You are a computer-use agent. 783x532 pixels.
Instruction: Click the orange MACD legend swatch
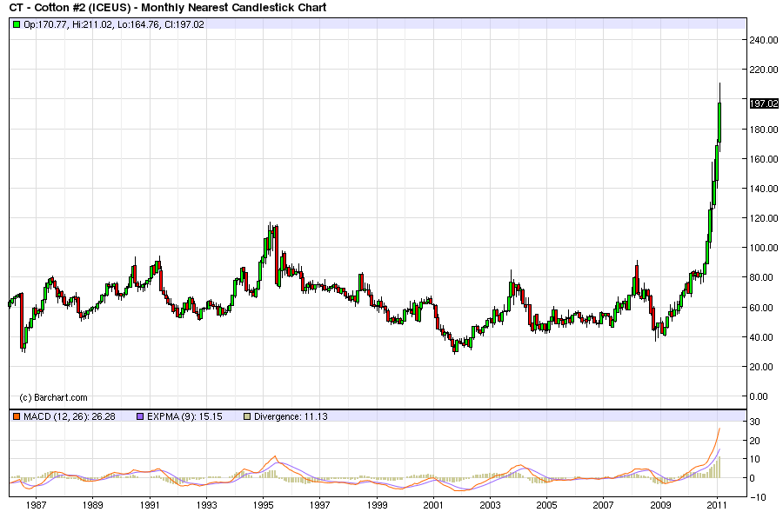pyautogui.click(x=17, y=416)
